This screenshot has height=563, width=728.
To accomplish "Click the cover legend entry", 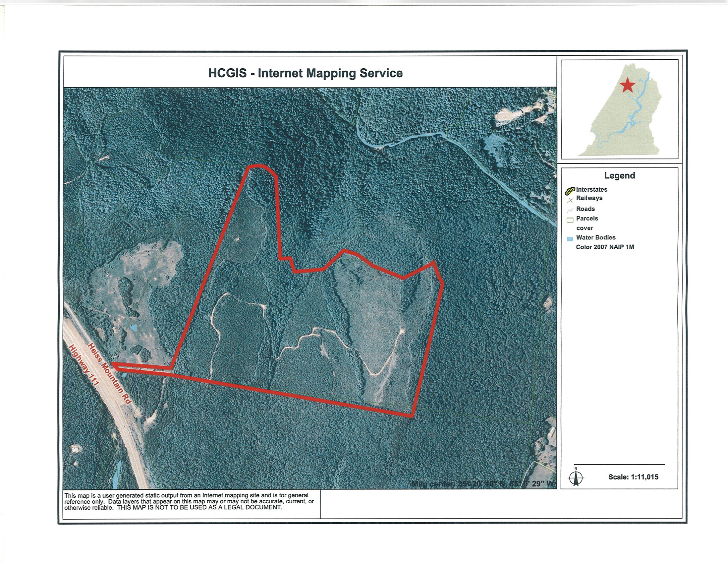I will click(x=585, y=228).
